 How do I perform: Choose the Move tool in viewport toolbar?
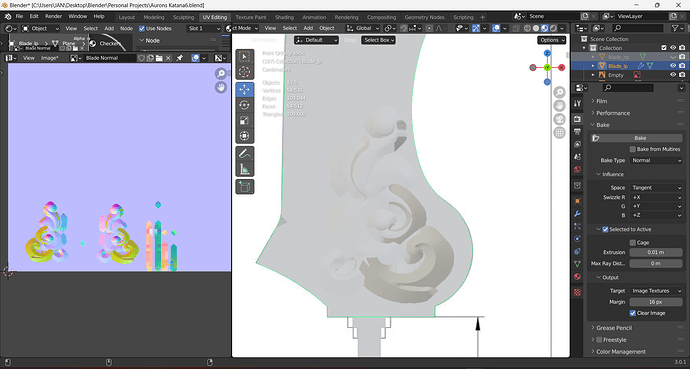[245, 89]
